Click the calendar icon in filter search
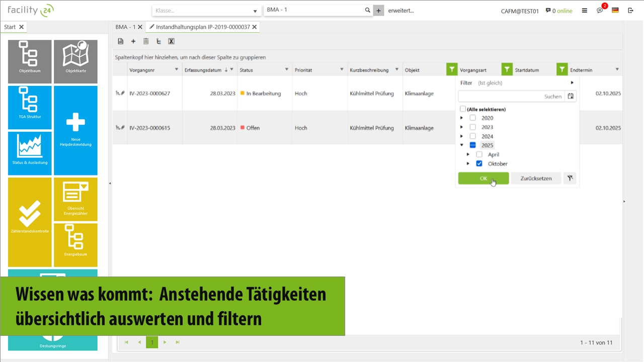This screenshot has width=644, height=362. [x=571, y=96]
